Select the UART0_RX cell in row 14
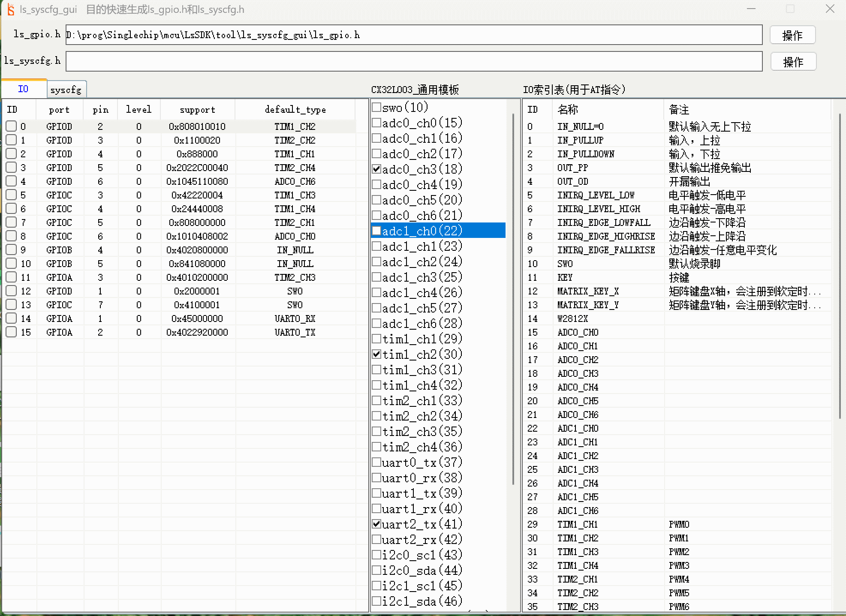This screenshot has width=846, height=616. coord(295,319)
